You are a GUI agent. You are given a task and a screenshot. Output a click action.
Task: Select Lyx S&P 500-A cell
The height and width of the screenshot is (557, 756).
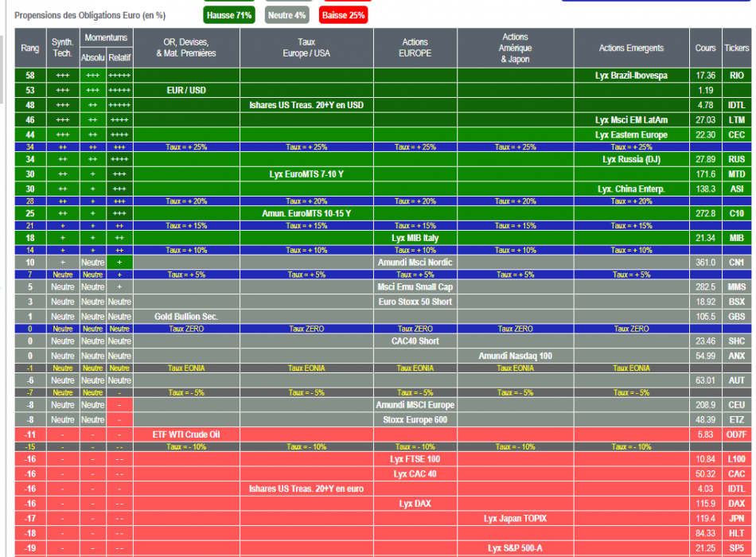coord(516,548)
